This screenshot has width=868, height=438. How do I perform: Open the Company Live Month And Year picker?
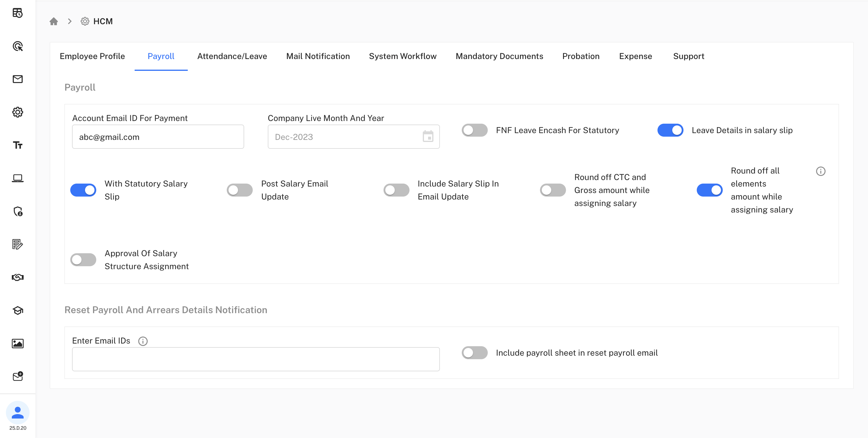[427, 137]
